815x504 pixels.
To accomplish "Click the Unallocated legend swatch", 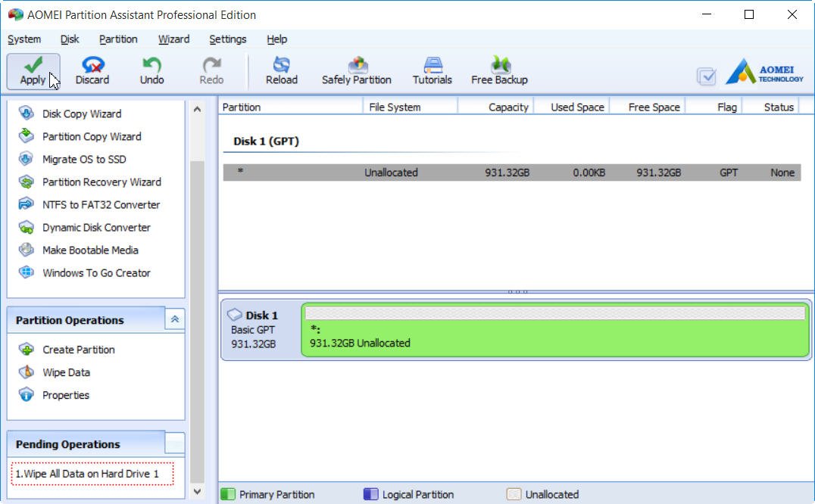I will pos(514,494).
